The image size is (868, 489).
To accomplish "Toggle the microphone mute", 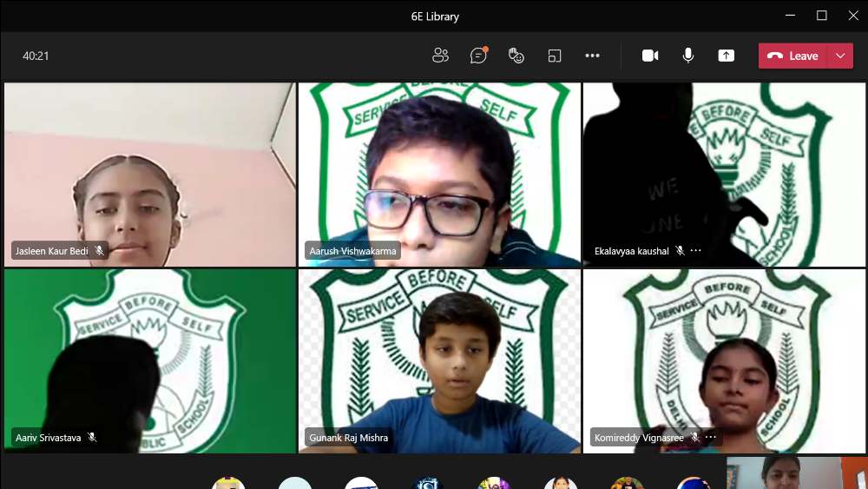I will point(688,56).
